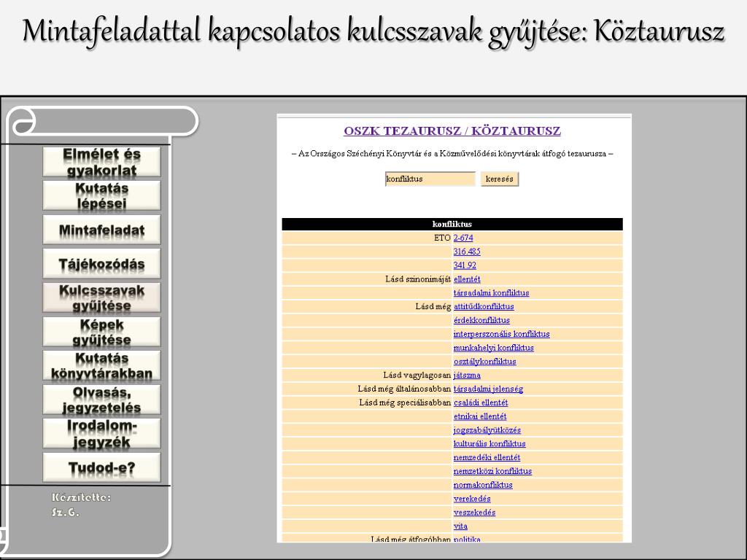The width and height of the screenshot is (747, 560).
Task: Click the black konfliktus table header
Action: pos(452,225)
